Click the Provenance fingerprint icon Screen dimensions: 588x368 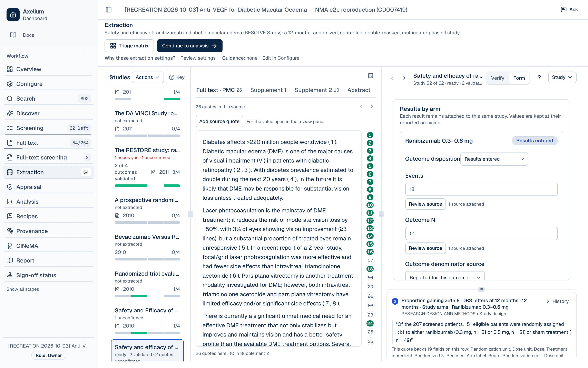pos(10,231)
